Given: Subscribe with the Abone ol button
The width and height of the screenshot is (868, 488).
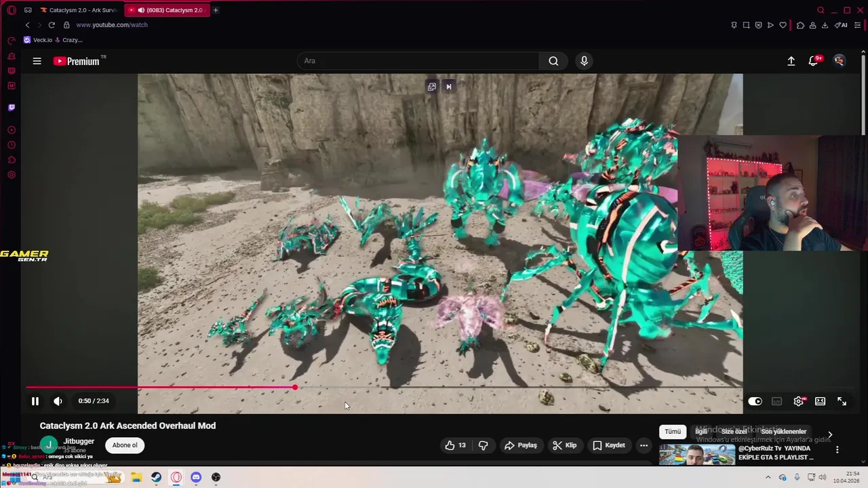Looking at the screenshot, I should click(x=125, y=445).
